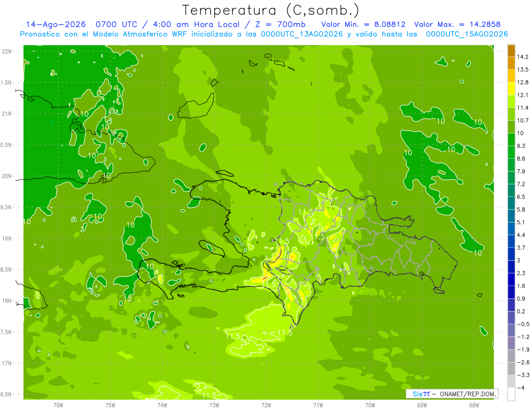Click the 4.4 legend value
532x411 pixels.
[521, 235]
